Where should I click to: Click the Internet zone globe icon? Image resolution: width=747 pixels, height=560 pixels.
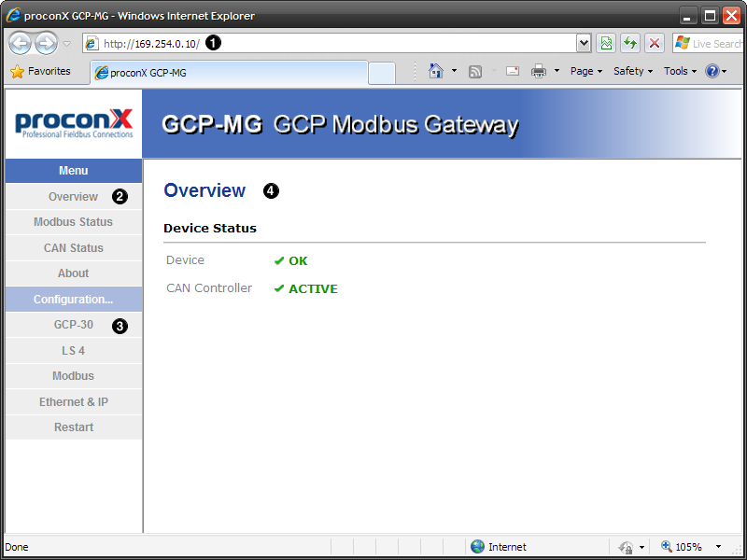pyautogui.click(x=477, y=547)
